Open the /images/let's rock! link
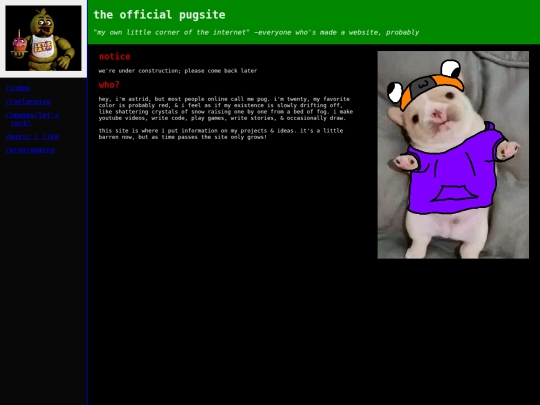This screenshot has height=405, width=540. coord(32,119)
